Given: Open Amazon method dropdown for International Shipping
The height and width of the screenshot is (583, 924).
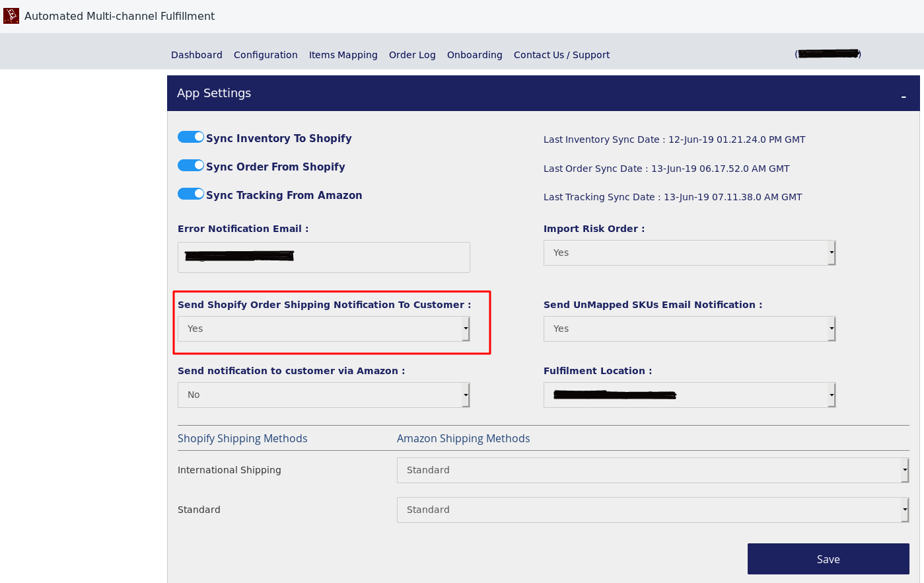Looking at the screenshot, I should (653, 470).
